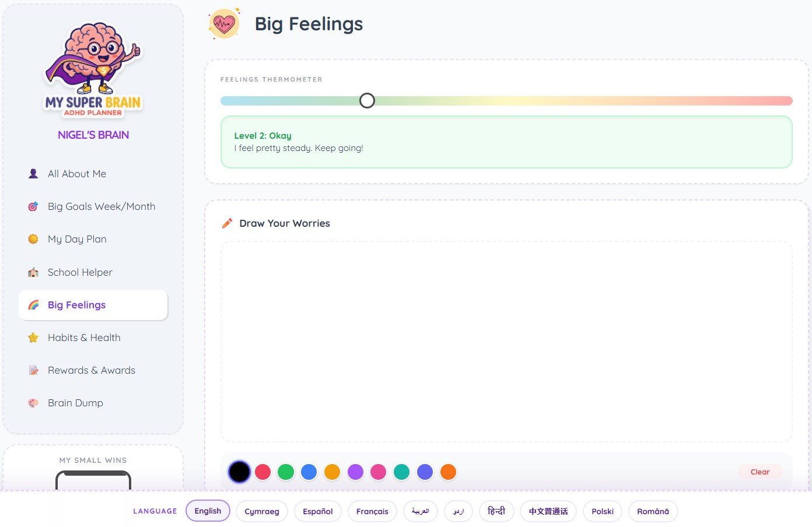Screen dimensions: 812x527
Task: Click the My Day Plan sun icon
Action: point(33,239)
